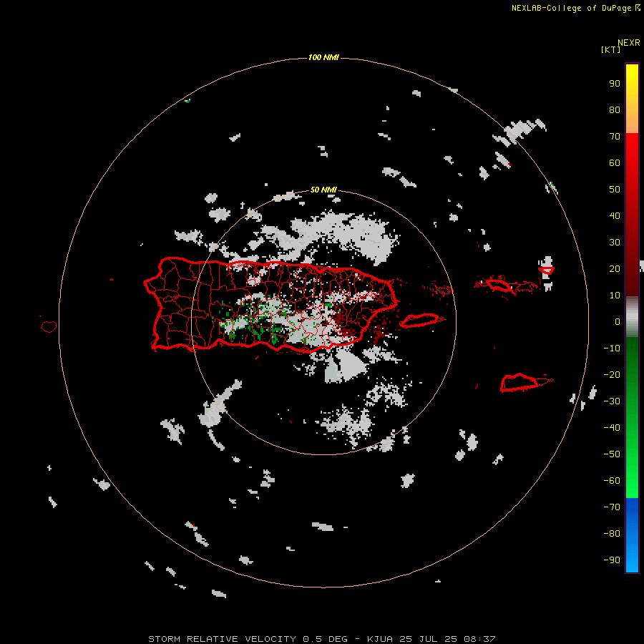This screenshot has width=644, height=644.
Task: Click the small Mona Island outline far west
Action: pos(49,326)
